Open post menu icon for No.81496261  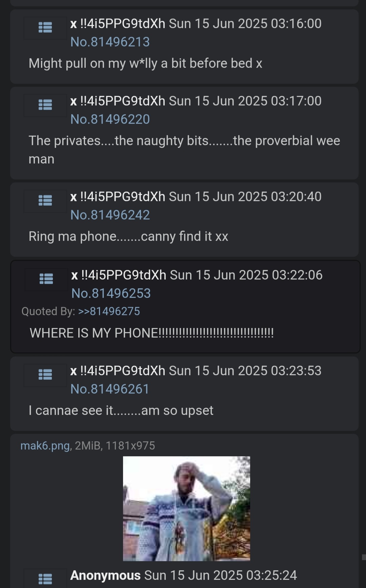tap(45, 375)
